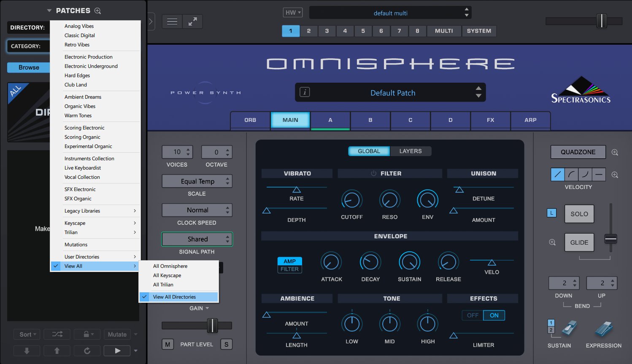
Task: Zoom into QUADZONE with its magnifier icon
Action: pos(615,152)
